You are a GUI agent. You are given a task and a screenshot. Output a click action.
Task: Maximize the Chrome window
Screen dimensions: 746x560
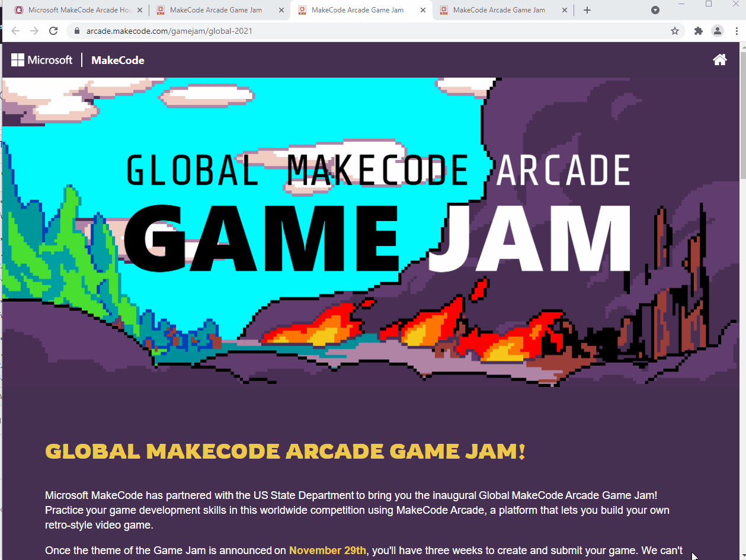[709, 4]
